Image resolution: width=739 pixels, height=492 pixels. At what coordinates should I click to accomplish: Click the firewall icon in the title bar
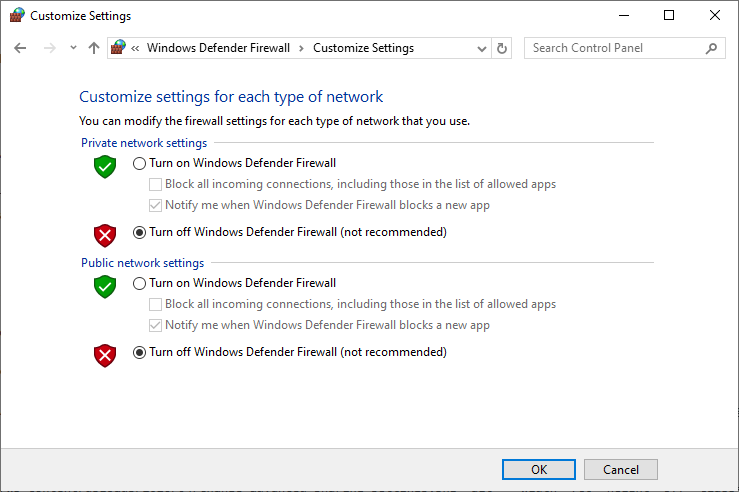[17, 16]
